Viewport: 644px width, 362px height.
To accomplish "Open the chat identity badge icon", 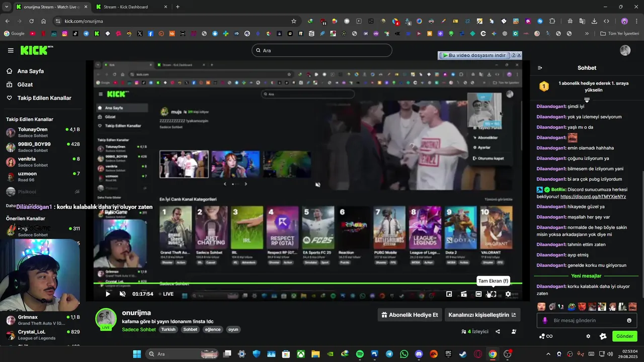I will 603,336.
